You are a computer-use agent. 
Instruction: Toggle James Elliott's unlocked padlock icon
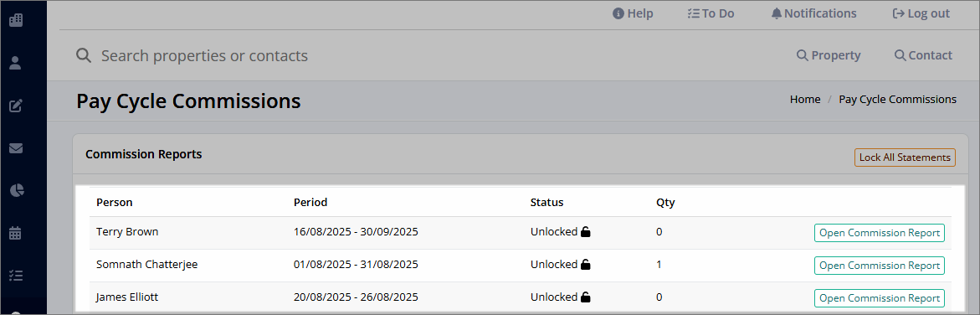pyautogui.click(x=586, y=297)
